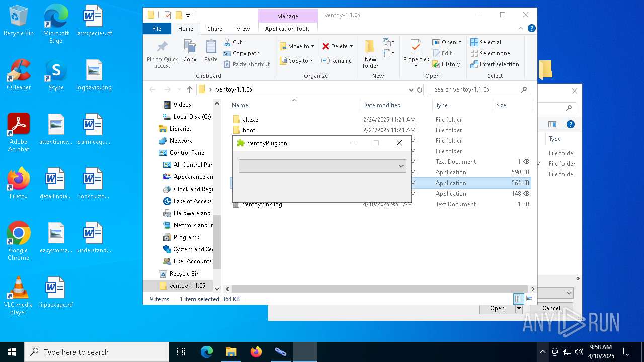
Task: Open VLC media player desktop icon
Action: pyautogui.click(x=18, y=296)
